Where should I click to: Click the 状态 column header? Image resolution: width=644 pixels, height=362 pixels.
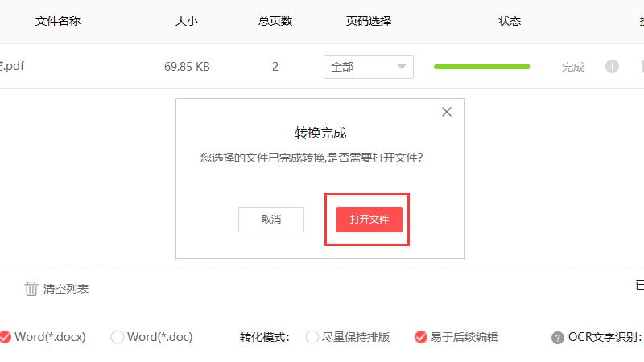[x=510, y=21]
